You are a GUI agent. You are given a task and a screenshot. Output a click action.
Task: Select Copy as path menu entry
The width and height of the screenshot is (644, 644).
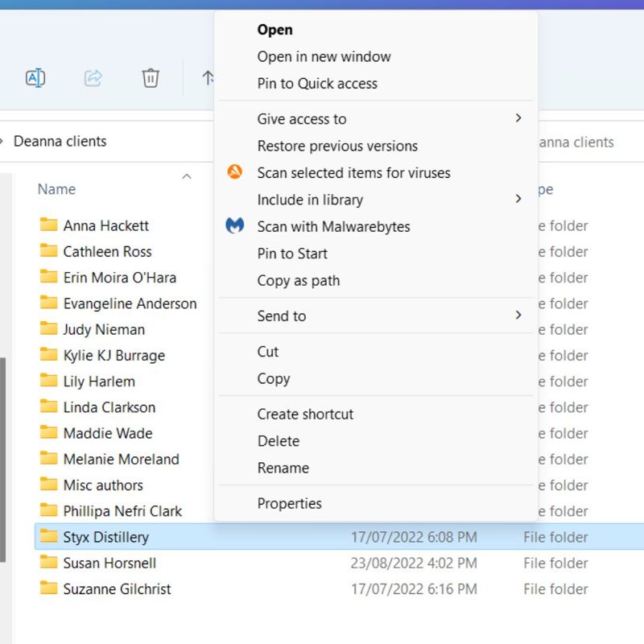tap(298, 280)
